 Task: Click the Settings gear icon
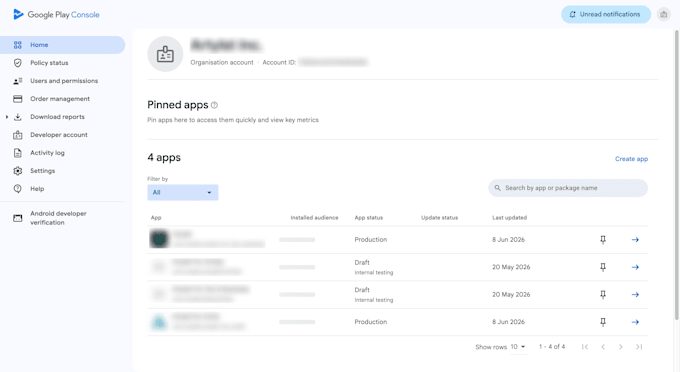click(x=17, y=171)
